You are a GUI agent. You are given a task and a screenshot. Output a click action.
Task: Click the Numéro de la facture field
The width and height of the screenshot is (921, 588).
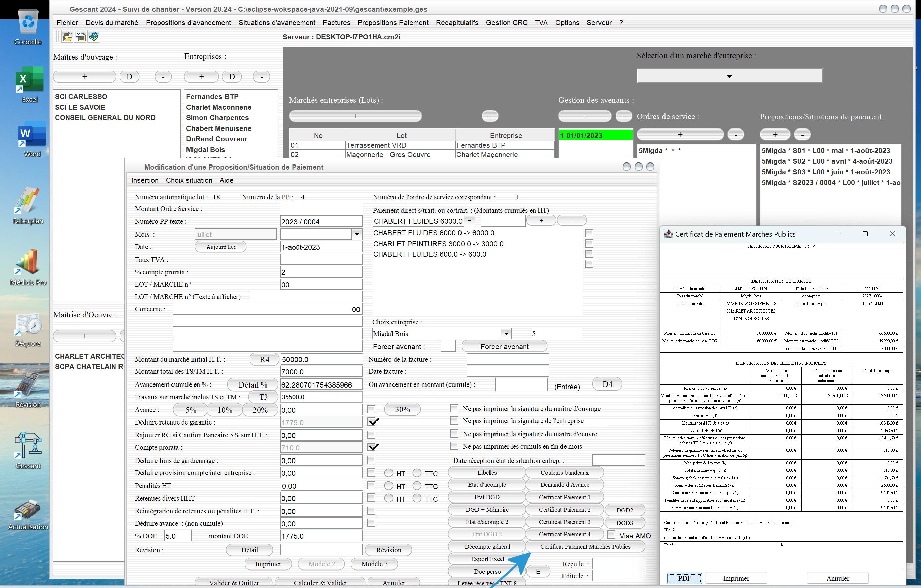tap(508, 359)
